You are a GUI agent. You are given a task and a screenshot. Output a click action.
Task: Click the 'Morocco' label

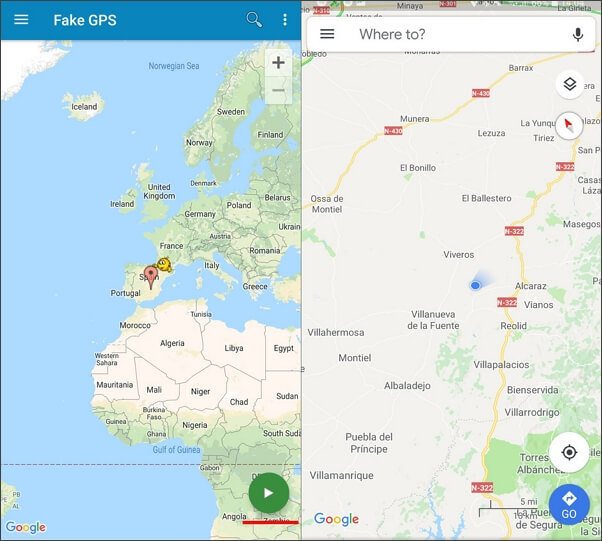135,325
